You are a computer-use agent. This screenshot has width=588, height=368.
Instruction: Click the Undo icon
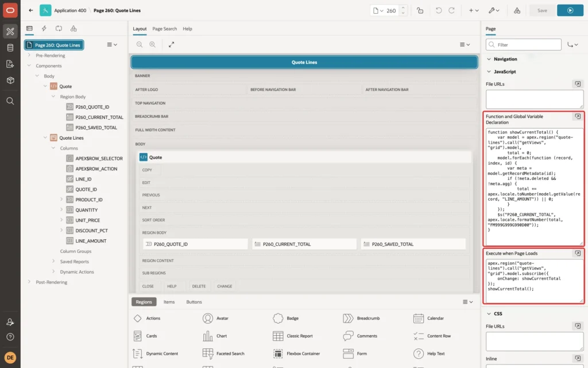438,10
